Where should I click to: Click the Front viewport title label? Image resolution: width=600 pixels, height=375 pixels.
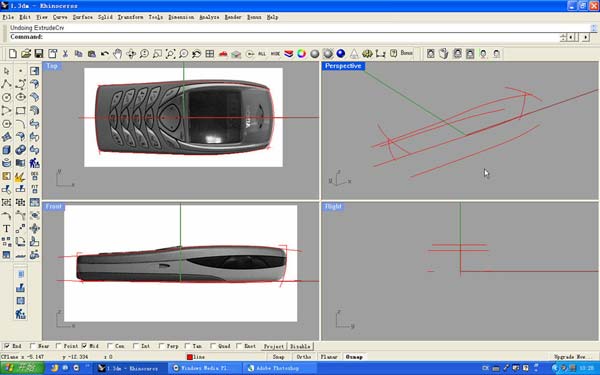[53, 207]
